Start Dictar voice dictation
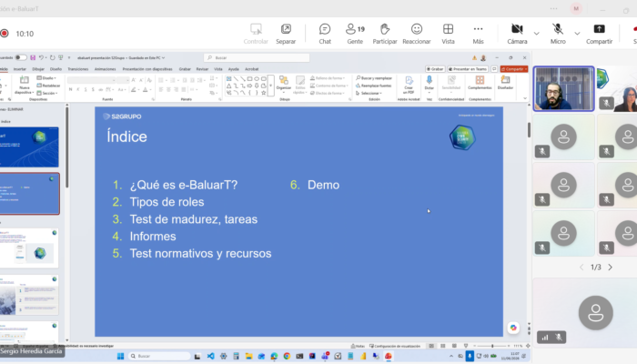The width and height of the screenshot is (637, 364). click(429, 84)
